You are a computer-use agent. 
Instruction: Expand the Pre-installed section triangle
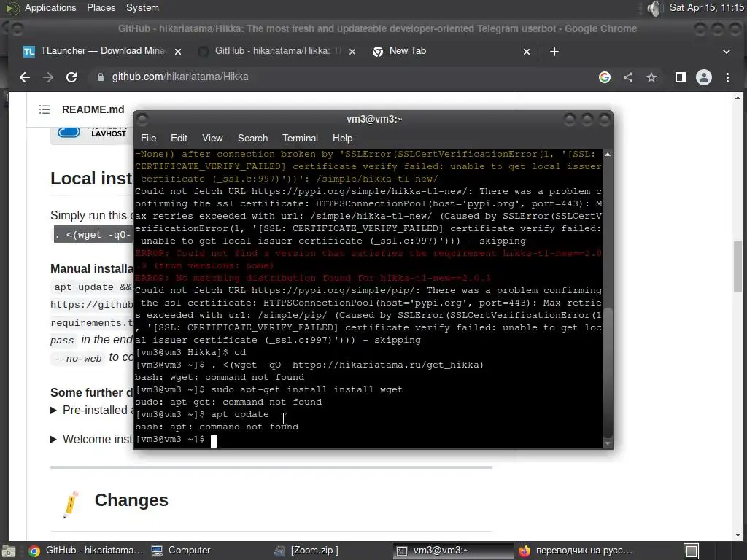pyautogui.click(x=53, y=411)
